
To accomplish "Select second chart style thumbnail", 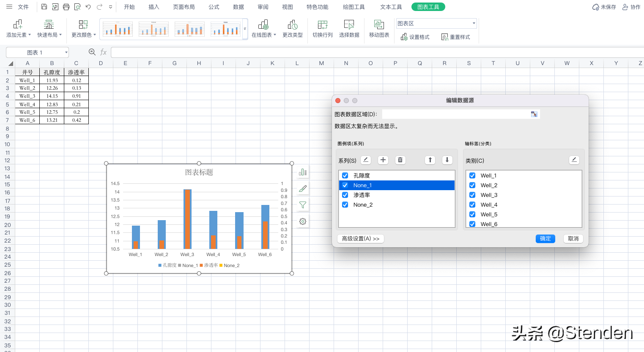I will coord(153,29).
